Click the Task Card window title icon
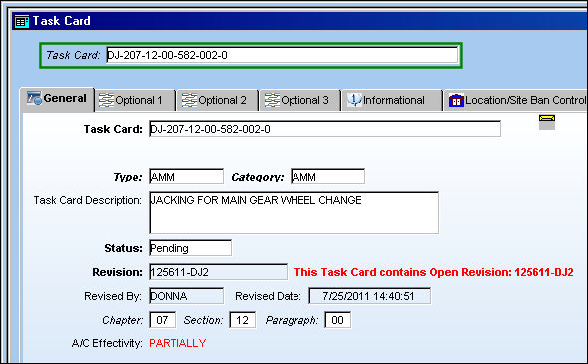 click(x=21, y=21)
